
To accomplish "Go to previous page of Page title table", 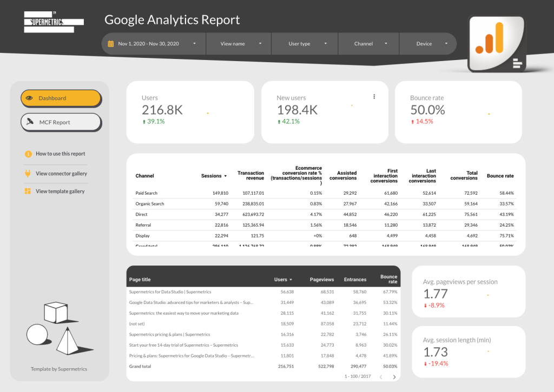I will (x=381, y=377).
